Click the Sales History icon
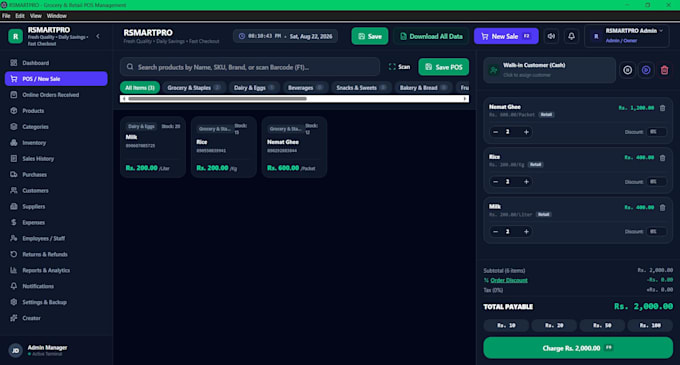This screenshot has width=680, height=365. point(14,159)
